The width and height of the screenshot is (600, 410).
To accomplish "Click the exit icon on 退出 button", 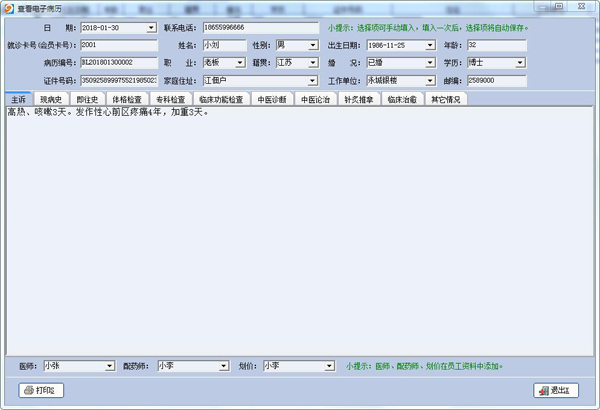I will 543,390.
